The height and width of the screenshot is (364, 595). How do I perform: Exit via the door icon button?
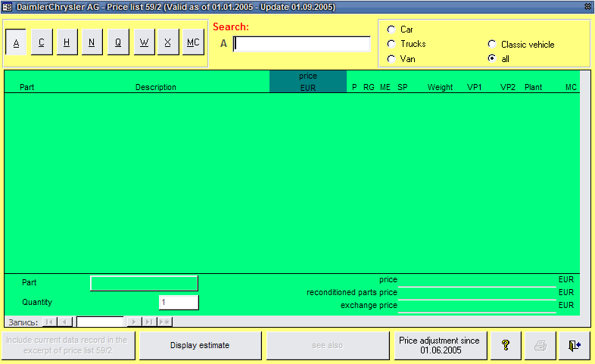click(574, 345)
